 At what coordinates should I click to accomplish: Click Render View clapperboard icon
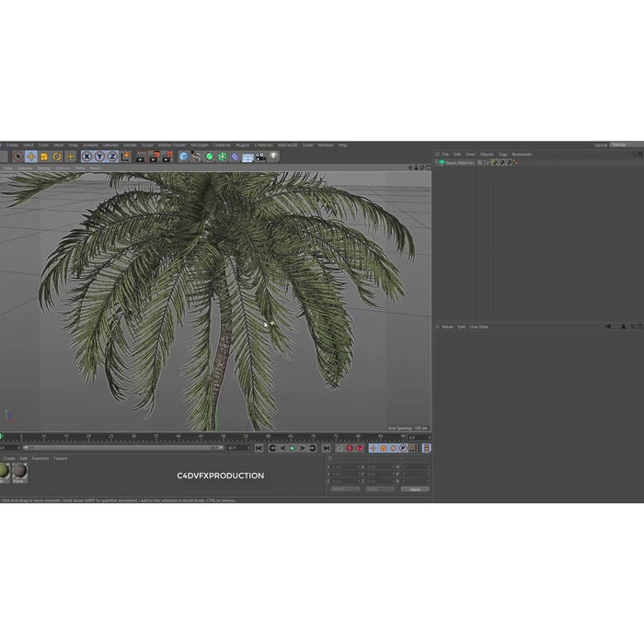pos(141,156)
